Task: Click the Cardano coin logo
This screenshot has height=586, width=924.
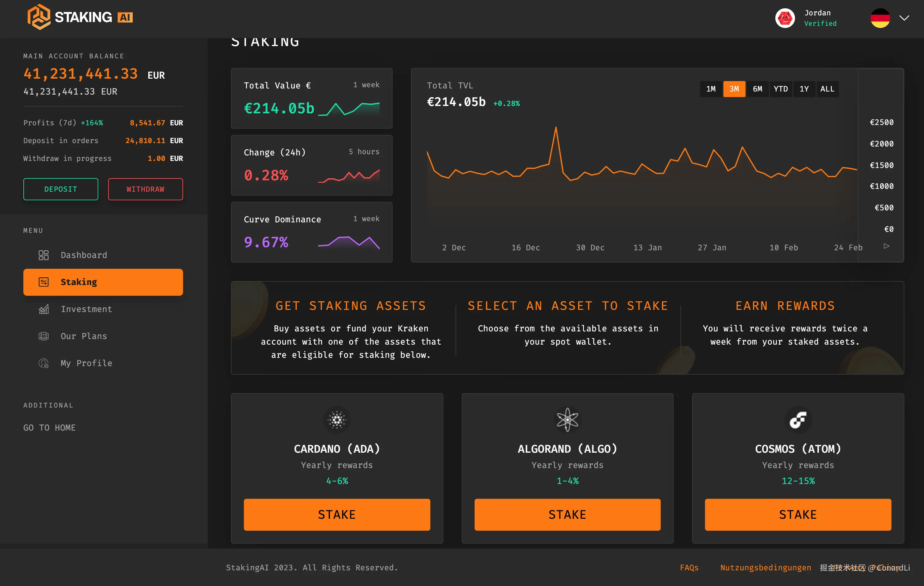Action: pyautogui.click(x=337, y=420)
